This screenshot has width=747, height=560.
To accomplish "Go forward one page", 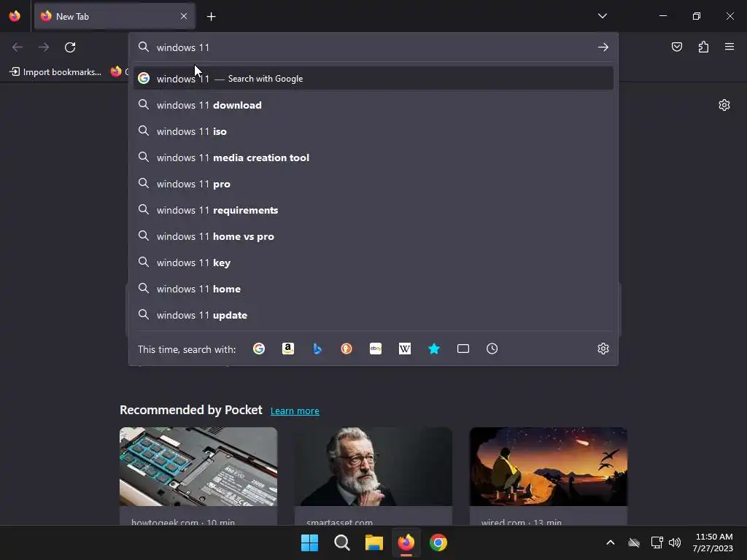I will [x=44, y=47].
